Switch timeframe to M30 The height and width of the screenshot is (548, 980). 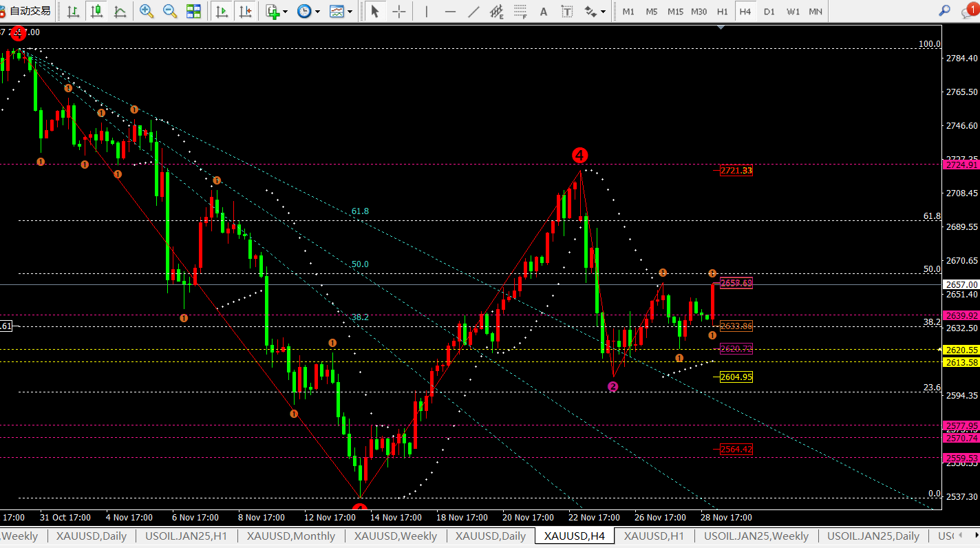click(x=699, y=11)
